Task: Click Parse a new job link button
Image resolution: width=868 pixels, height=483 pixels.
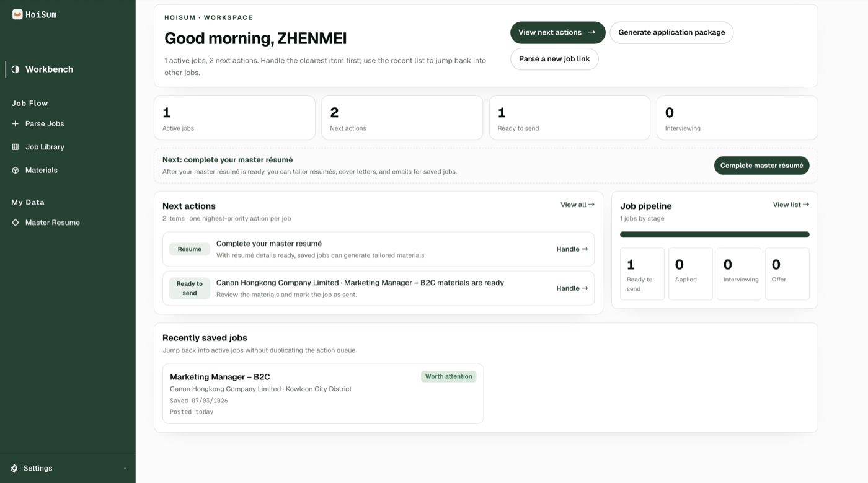Action: click(554, 59)
